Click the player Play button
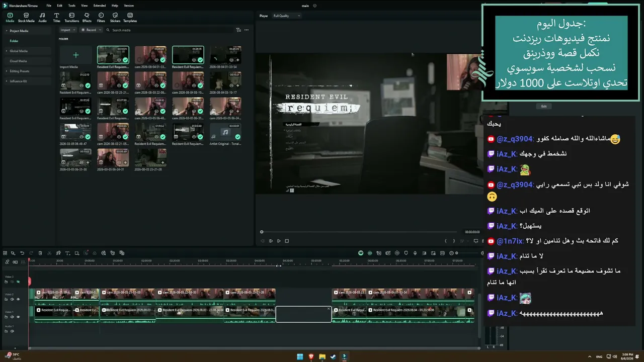 tap(279, 241)
